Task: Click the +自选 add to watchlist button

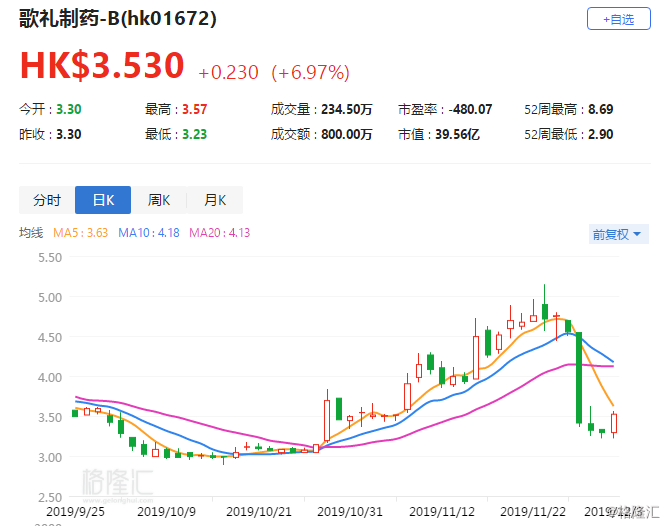Action: (619, 19)
